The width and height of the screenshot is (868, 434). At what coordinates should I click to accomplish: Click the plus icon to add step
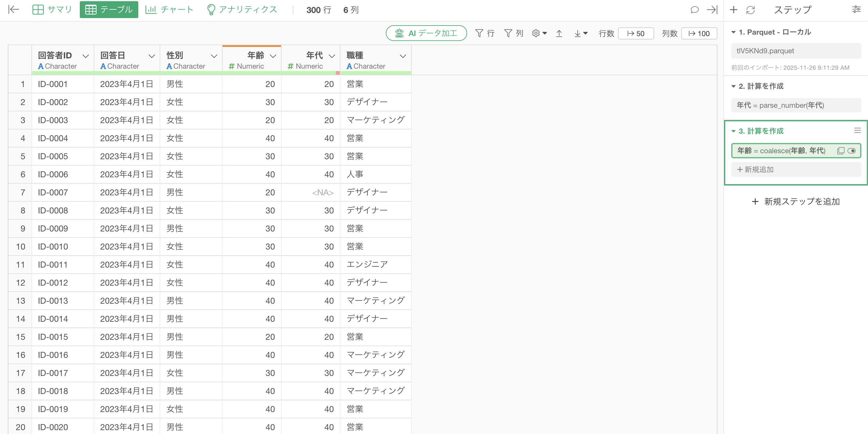(733, 10)
